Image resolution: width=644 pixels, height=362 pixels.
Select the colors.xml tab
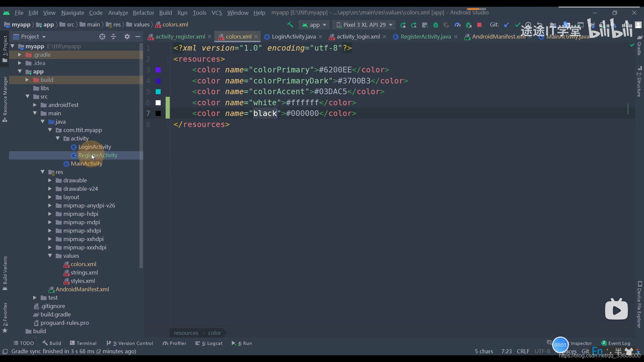tap(238, 36)
